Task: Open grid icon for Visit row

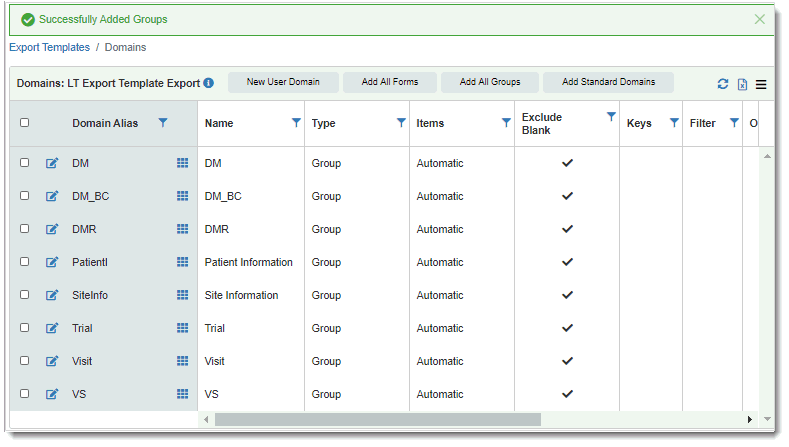Action: (183, 361)
